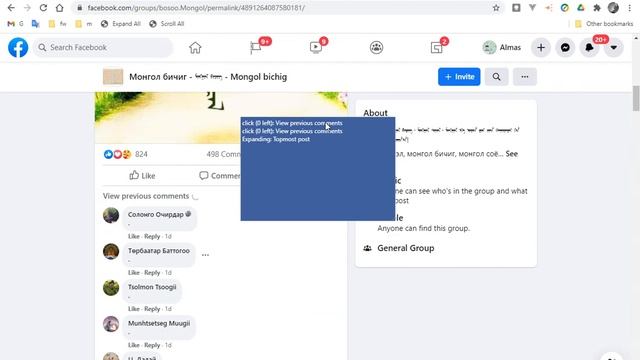Open Солонго Очирдар's profile name
The image size is (640, 360).
pos(156,214)
